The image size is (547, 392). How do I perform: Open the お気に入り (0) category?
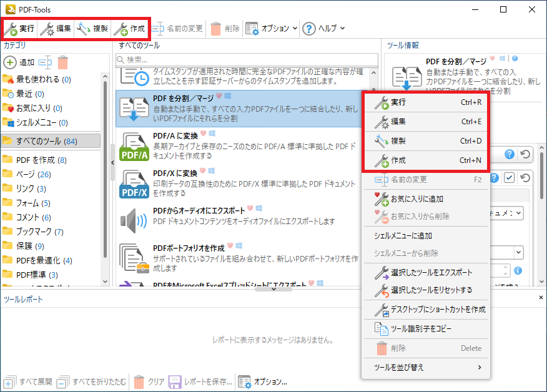32,108
